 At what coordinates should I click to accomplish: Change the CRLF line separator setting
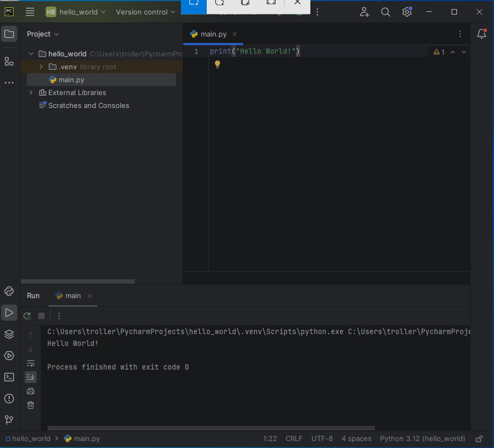[x=294, y=439]
